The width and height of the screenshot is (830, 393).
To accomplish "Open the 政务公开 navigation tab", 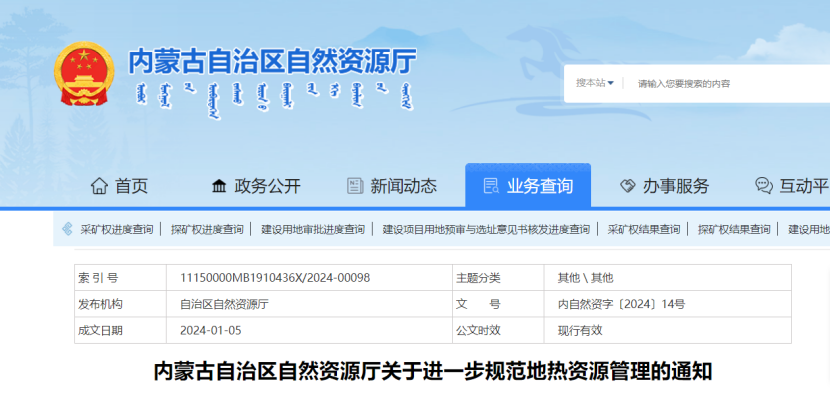I will point(256,186).
